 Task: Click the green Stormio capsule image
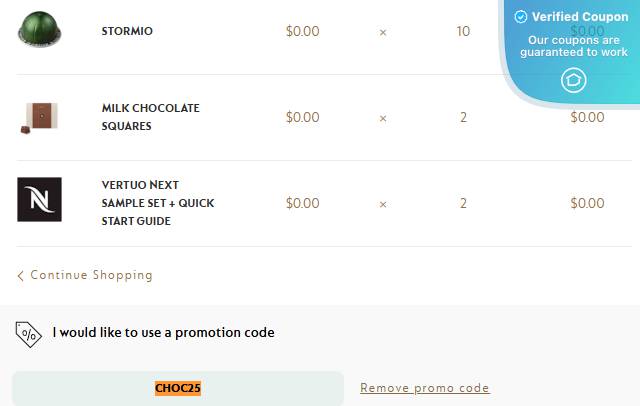(39, 28)
